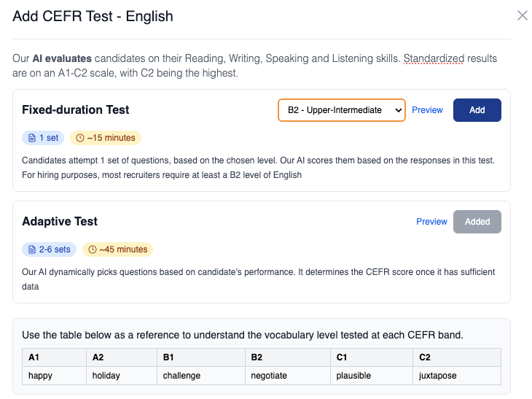Preview the Adaptive Test
Viewport: 532px width, 399px height.
click(x=431, y=222)
